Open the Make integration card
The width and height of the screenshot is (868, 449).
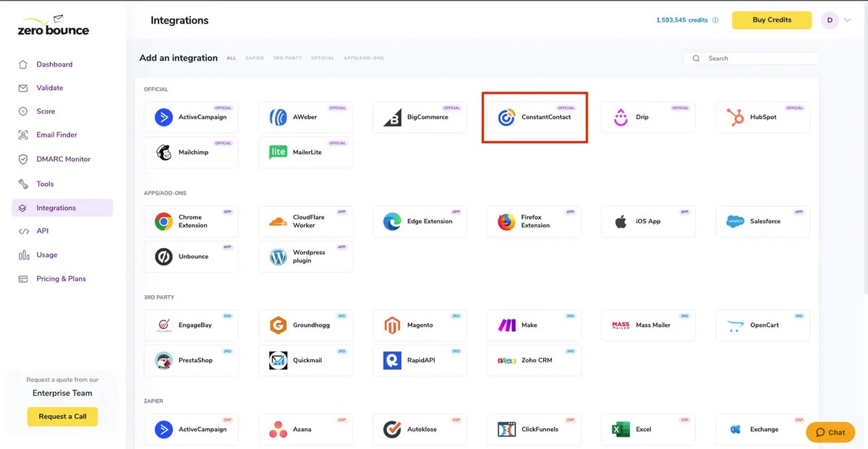pyautogui.click(x=534, y=325)
